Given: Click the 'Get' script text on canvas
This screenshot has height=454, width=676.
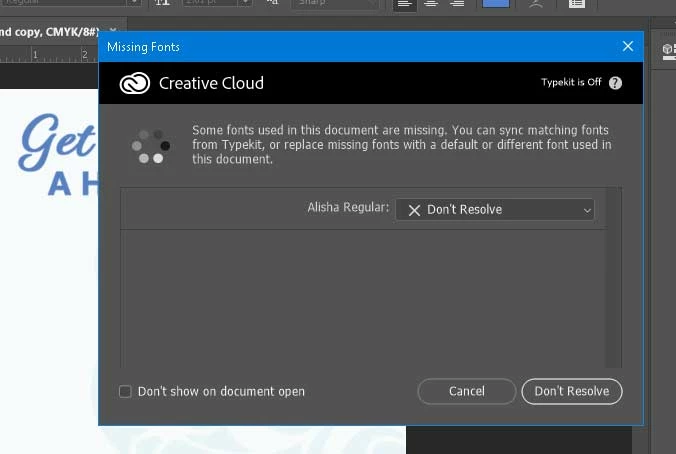Looking at the screenshot, I should click(x=56, y=141).
